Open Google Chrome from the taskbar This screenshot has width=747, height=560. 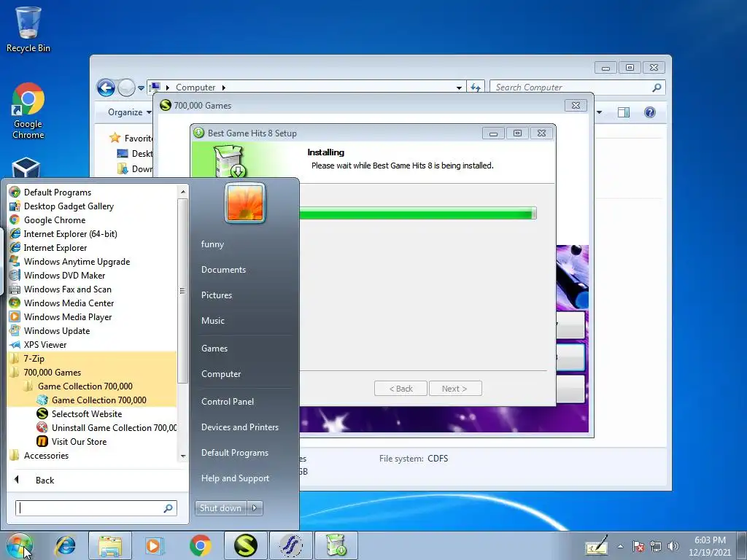pyautogui.click(x=200, y=545)
